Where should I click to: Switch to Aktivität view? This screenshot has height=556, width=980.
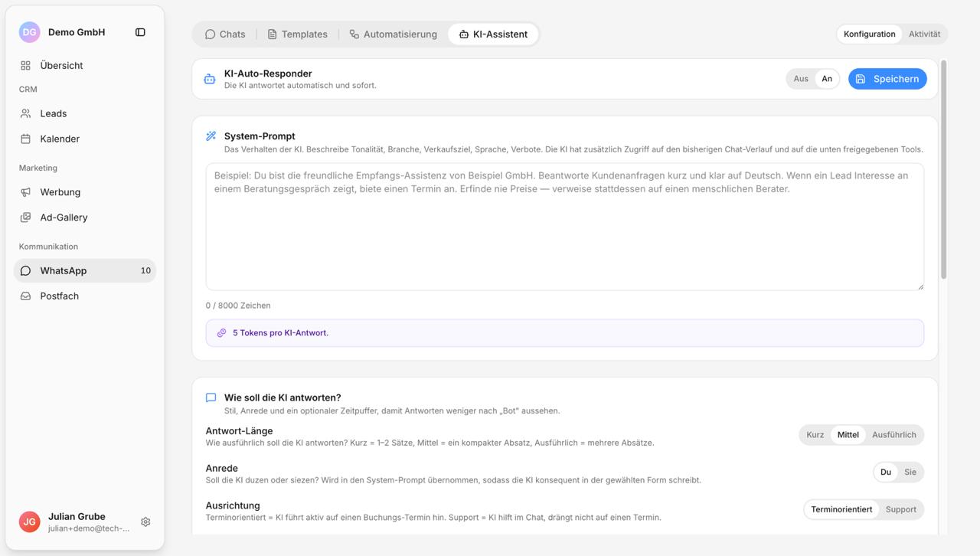924,34
